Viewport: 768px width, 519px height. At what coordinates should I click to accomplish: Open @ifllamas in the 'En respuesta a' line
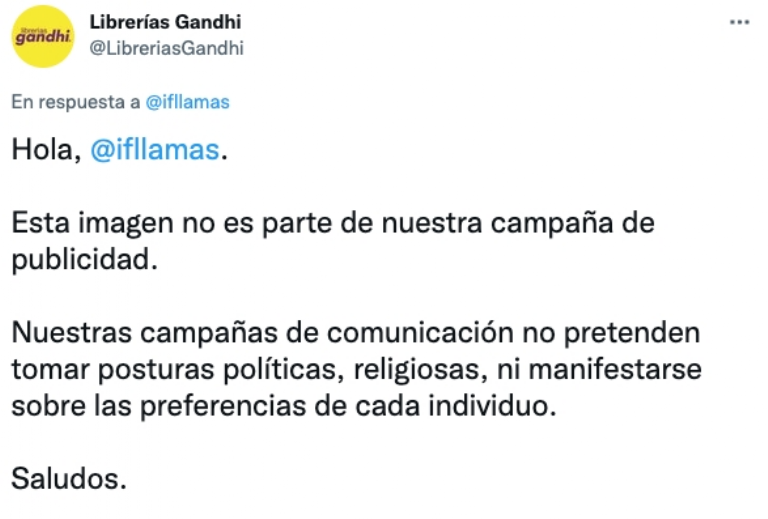187,102
